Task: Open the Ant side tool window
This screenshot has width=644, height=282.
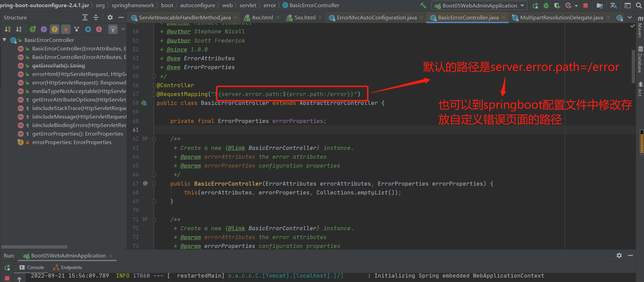Action: point(640,89)
